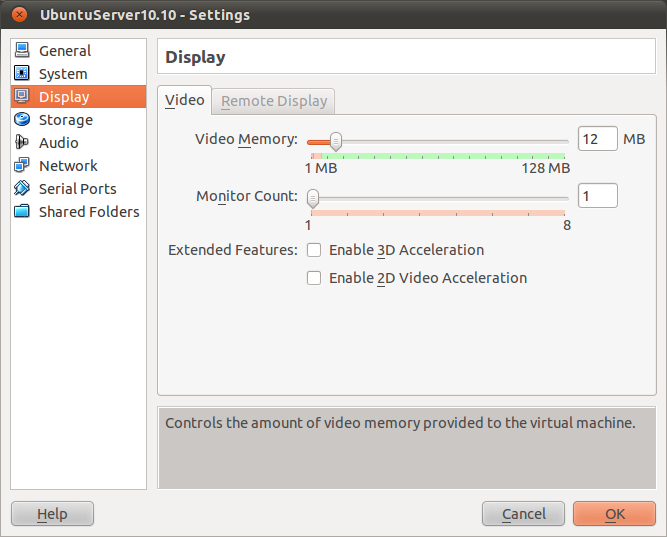Click the Shared Folders icon
The image size is (667, 537).
click(22, 212)
